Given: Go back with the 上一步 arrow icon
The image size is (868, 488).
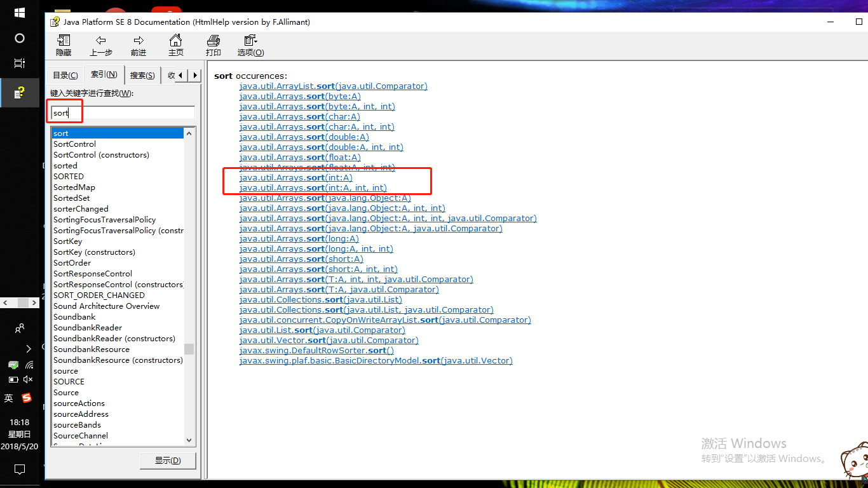Looking at the screenshot, I should click(x=101, y=41).
